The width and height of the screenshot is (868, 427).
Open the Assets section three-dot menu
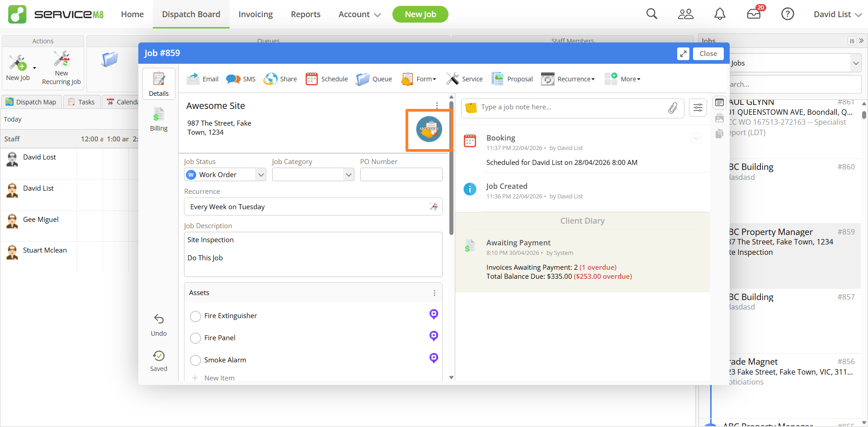[x=434, y=293]
